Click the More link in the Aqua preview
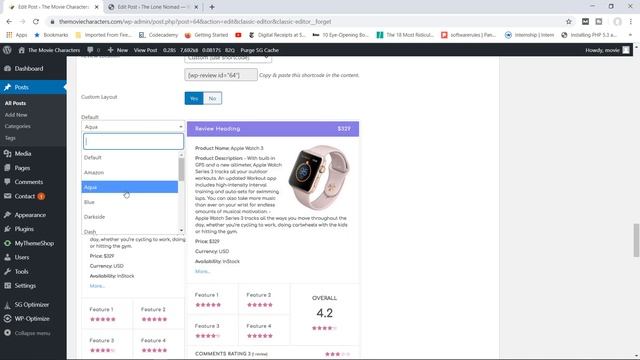Screen dimensions: 640x360 click(202, 271)
